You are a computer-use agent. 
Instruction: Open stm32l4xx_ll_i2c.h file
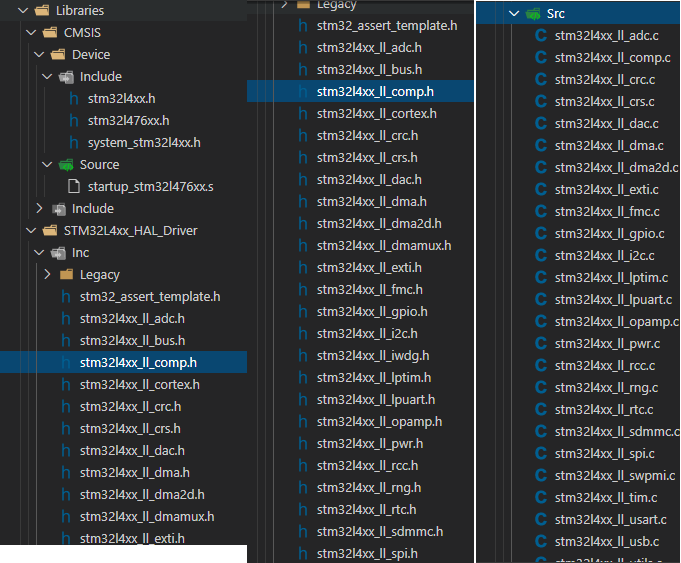367,334
